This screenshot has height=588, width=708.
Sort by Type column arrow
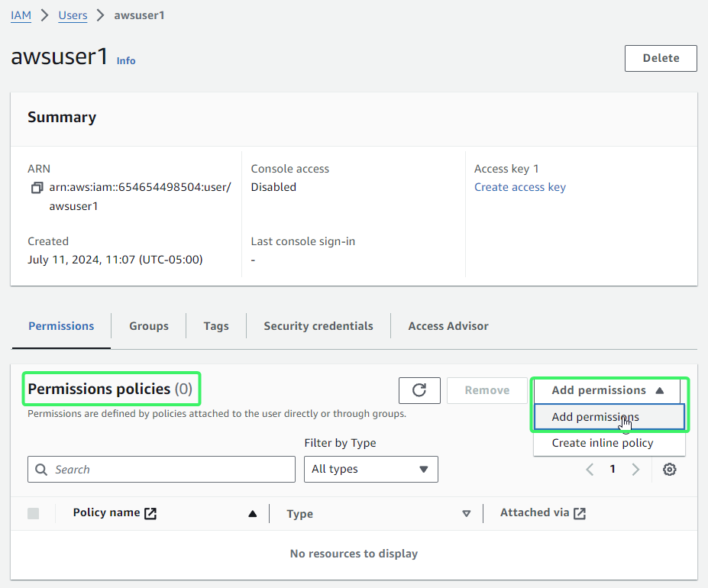click(467, 513)
